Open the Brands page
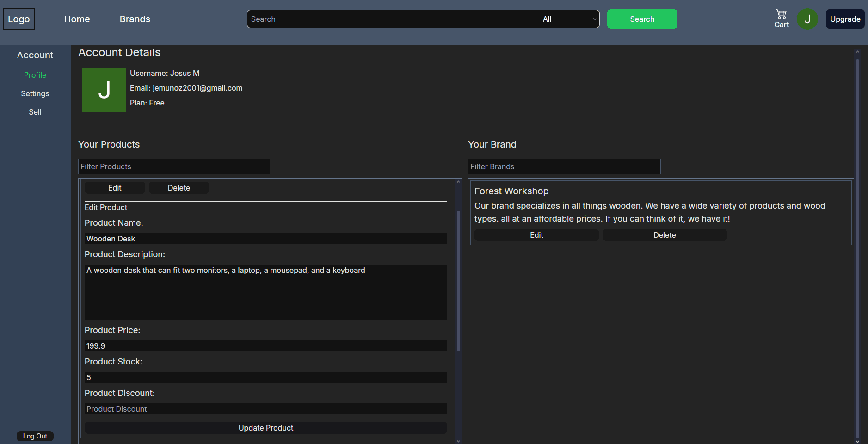868x444 pixels. [135, 19]
